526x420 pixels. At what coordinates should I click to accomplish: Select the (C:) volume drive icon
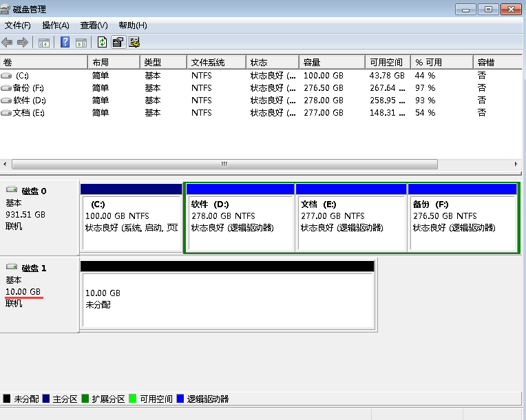6,76
